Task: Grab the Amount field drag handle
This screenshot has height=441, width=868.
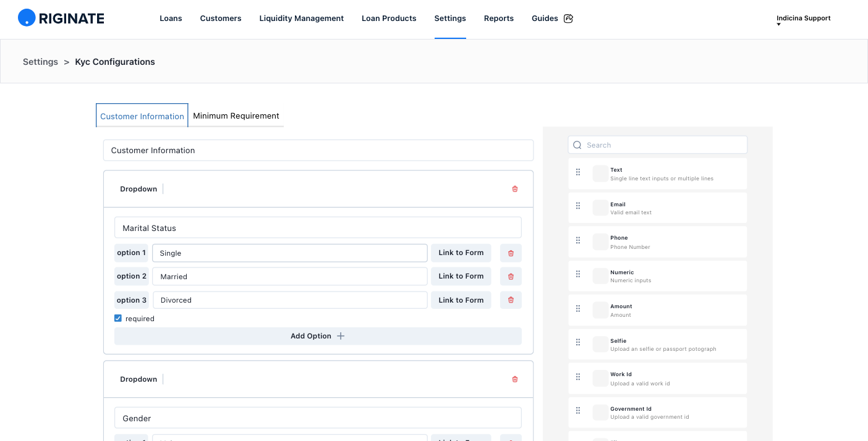Action: pyautogui.click(x=578, y=308)
